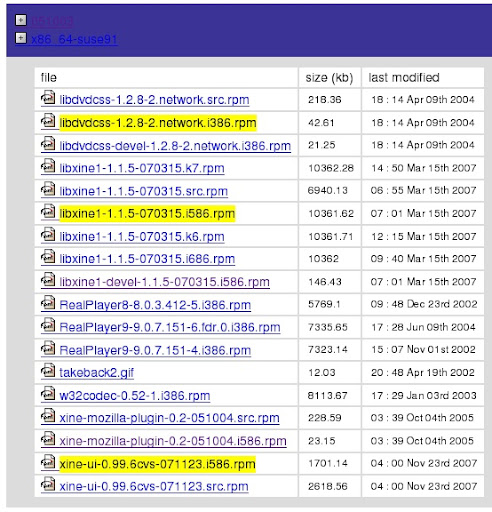Select size value 42.61
The image size is (492, 512).
coord(321,123)
